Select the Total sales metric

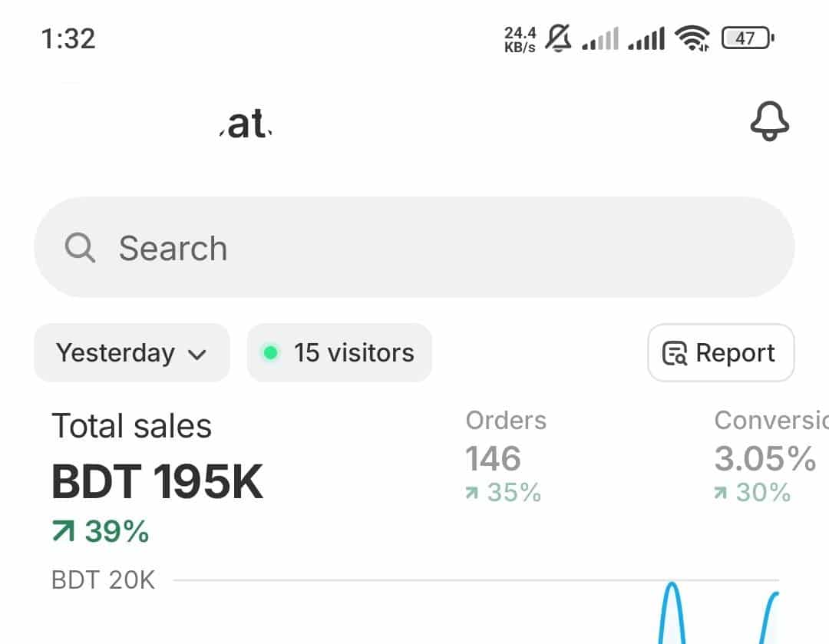(x=132, y=426)
